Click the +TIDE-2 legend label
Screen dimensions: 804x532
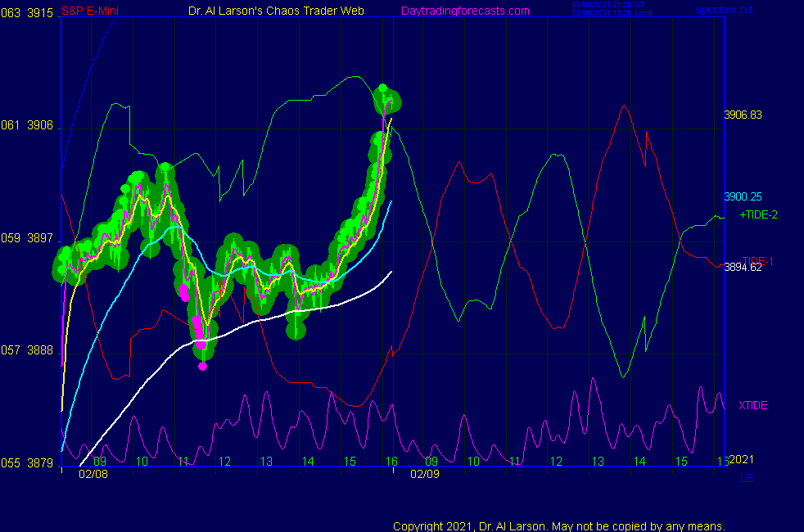point(758,214)
